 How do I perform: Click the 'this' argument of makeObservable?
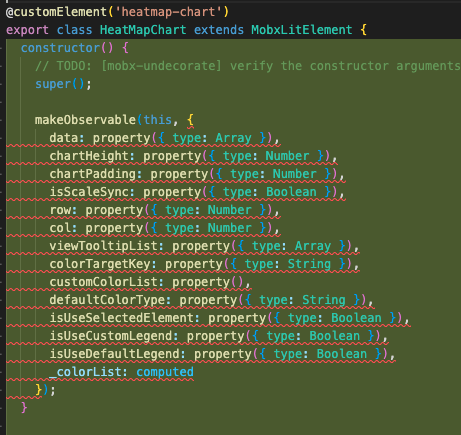click(157, 120)
